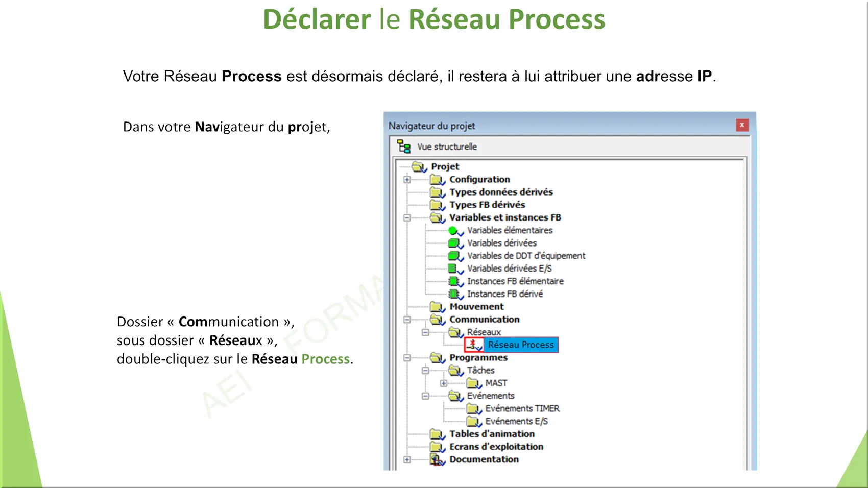Click the Types FB dérivés folder icon
The image size is (868, 488).
pos(438,205)
